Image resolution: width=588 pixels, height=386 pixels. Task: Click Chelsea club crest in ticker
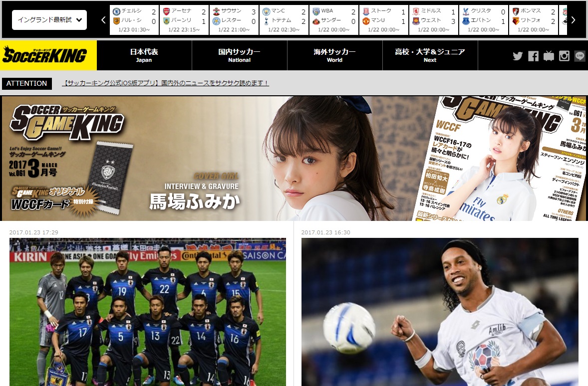pyautogui.click(x=117, y=11)
